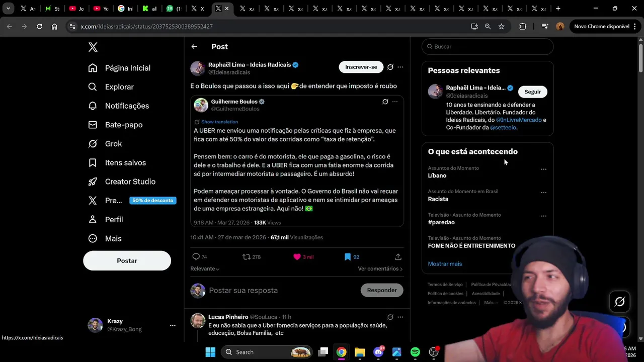Click the Inscrever-se button
644x362 pixels.
click(x=361, y=67)
